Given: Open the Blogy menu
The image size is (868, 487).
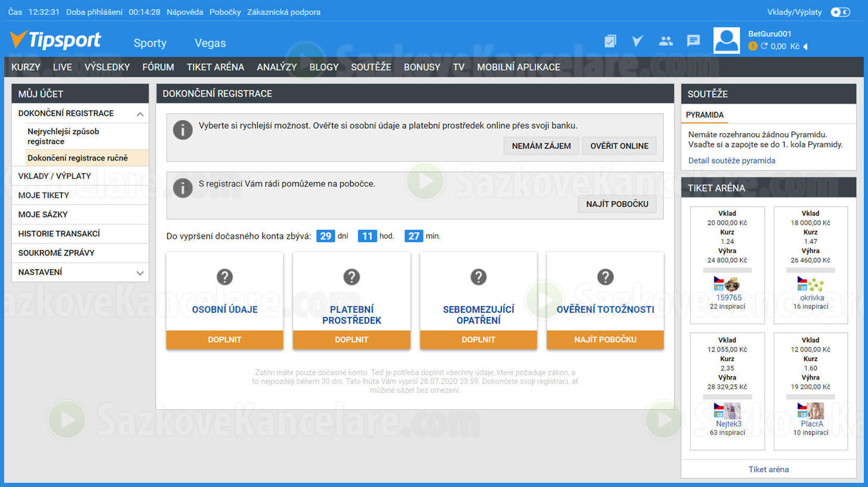Looking at the screenshot, I should (x=324, y=67).
